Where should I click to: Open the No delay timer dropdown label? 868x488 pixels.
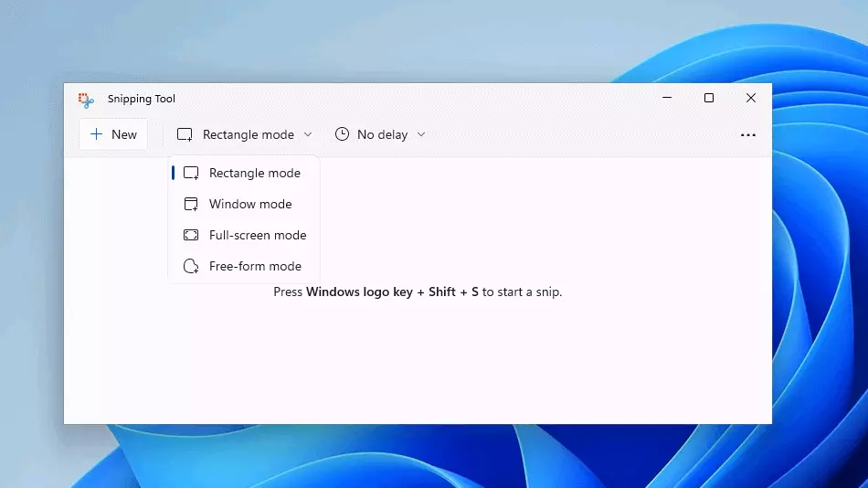pyautogui.click(x=382, y=134)
